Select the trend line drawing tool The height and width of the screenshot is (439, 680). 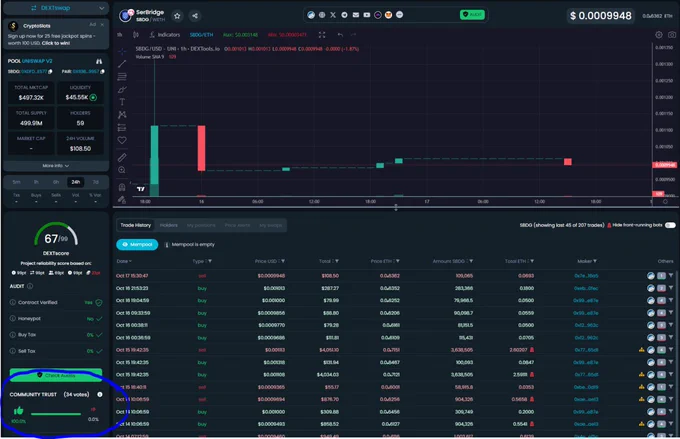click(x=122, y=64)
